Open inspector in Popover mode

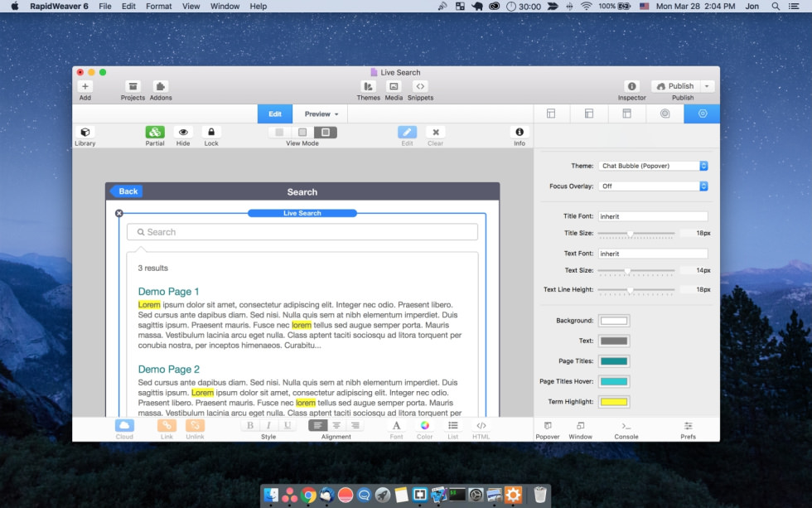pos(548,426)
